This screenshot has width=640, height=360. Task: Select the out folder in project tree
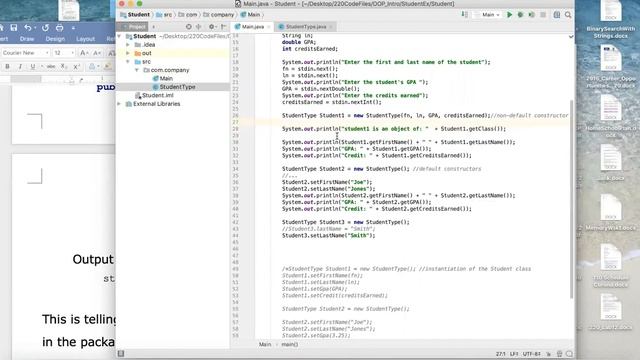pyautogui.click(x=143, y=53)
